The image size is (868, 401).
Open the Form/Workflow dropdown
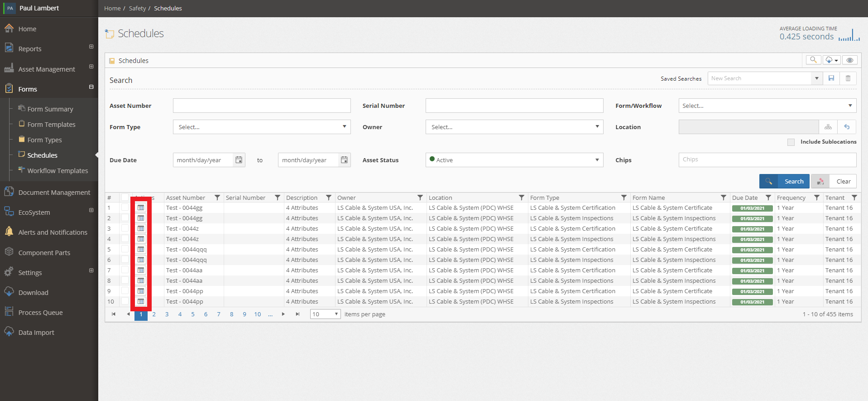[767, 106]
